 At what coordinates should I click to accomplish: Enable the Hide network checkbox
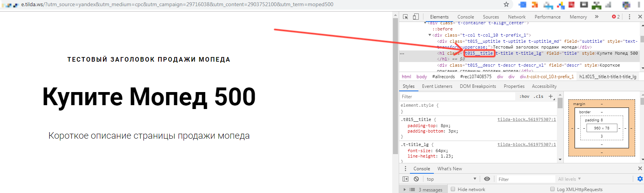click(453, 189)
